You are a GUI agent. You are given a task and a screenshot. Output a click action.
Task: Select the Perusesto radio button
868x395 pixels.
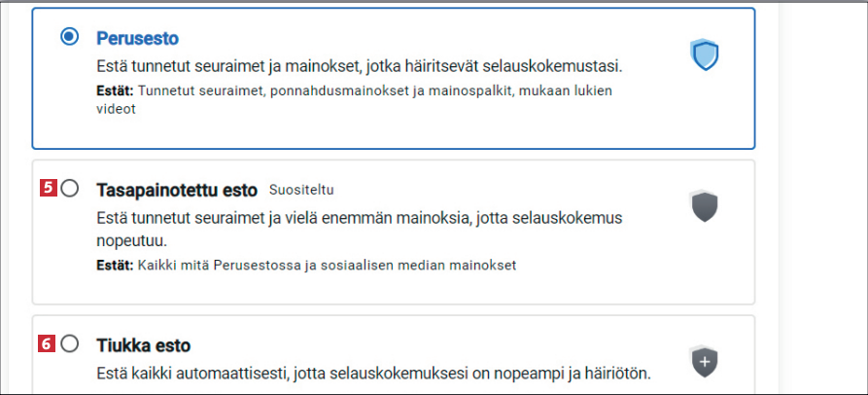tap(69, 37)
